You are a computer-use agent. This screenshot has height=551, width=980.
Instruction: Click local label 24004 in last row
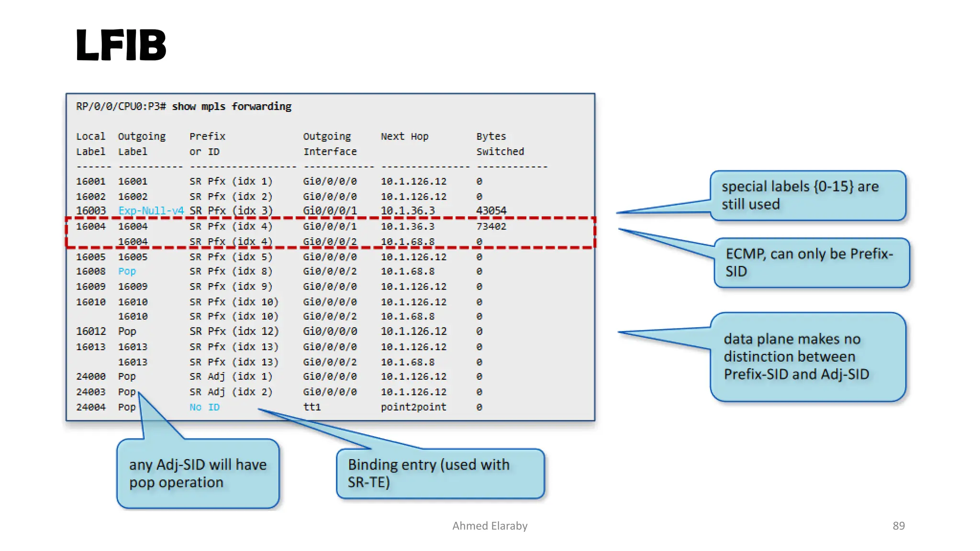tap(90, 407)
